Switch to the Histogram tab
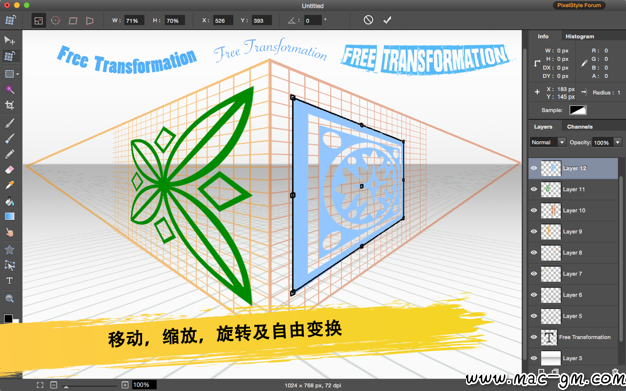This screenshot has width=626, height=391. (580, 36)
